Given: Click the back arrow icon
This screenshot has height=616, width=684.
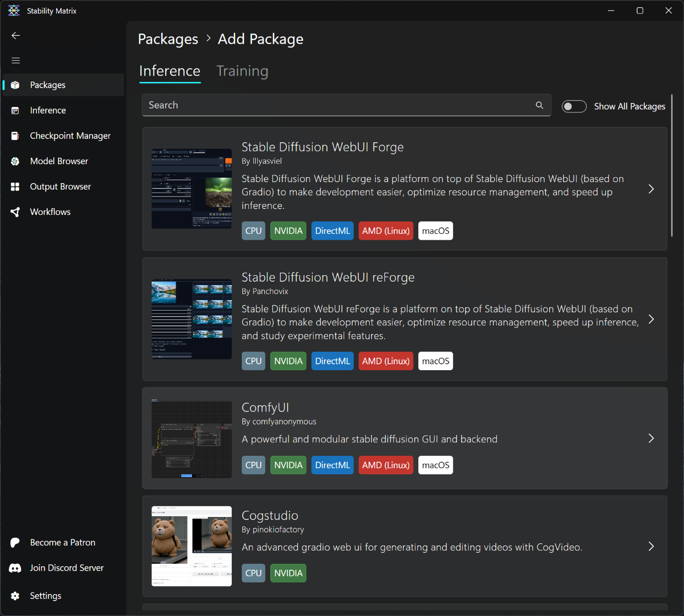Looking at the screenshot, I should 16,35.
